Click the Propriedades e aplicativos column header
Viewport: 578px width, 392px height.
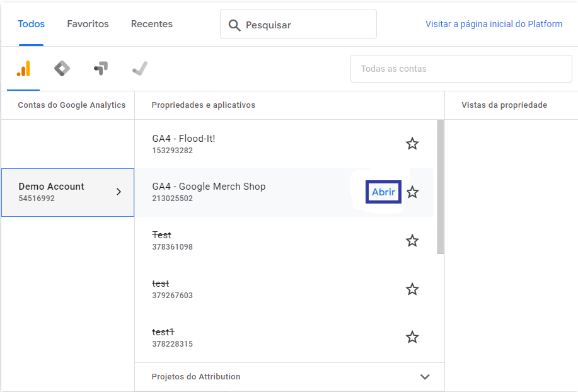pos(204,105)
